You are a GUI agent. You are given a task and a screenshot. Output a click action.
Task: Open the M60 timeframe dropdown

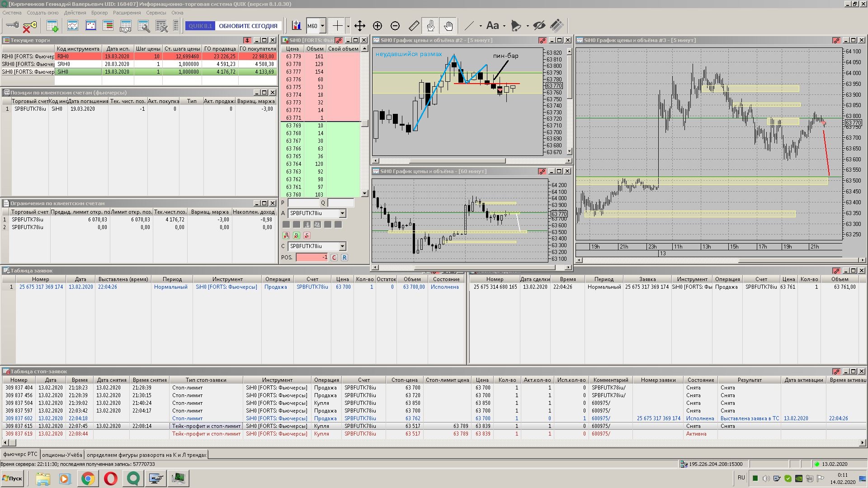tap(322, 26)
